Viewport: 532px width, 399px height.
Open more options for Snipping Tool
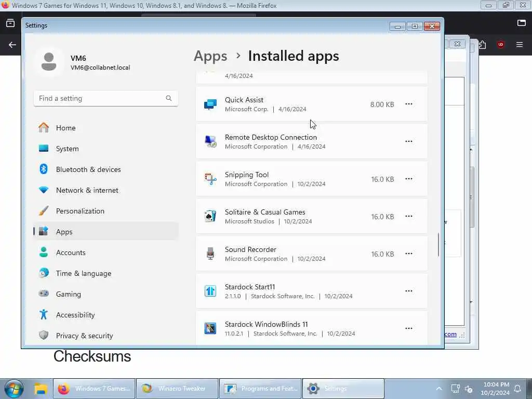(409, 179)
